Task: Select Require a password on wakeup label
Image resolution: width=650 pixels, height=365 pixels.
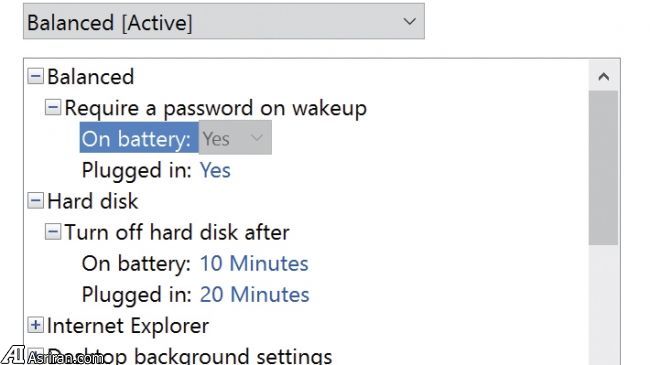Action: [x=216, y=109]
